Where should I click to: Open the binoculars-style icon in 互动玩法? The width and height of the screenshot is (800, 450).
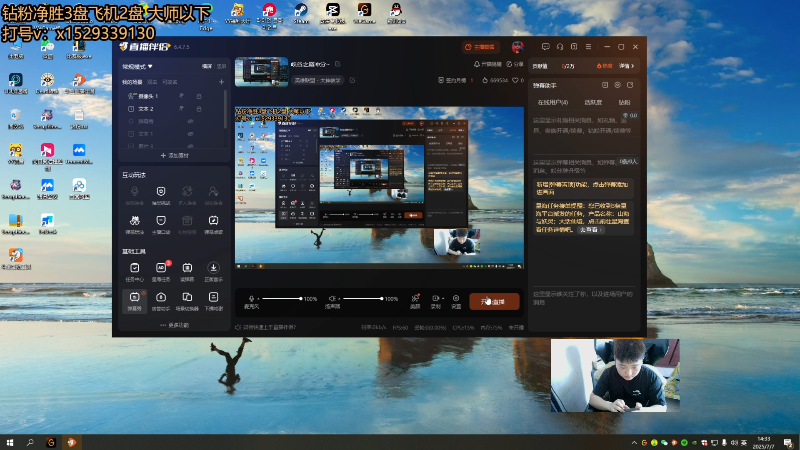(135, 224)
